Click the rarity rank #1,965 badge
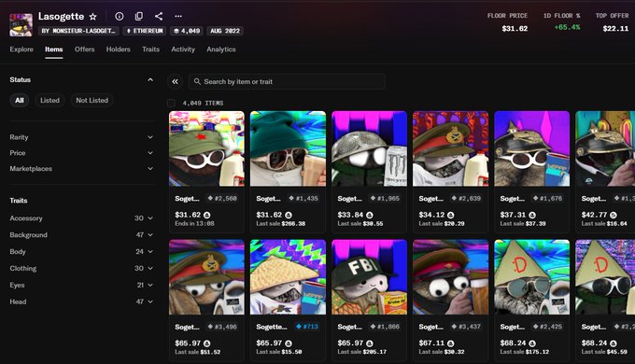The image size is (635, 364). pyautogui.click(x=385, y=198)
